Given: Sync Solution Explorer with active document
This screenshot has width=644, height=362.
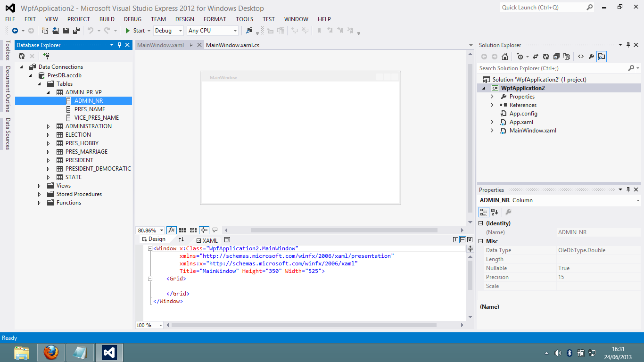Looking at the screenshot, I should (536, 56).
